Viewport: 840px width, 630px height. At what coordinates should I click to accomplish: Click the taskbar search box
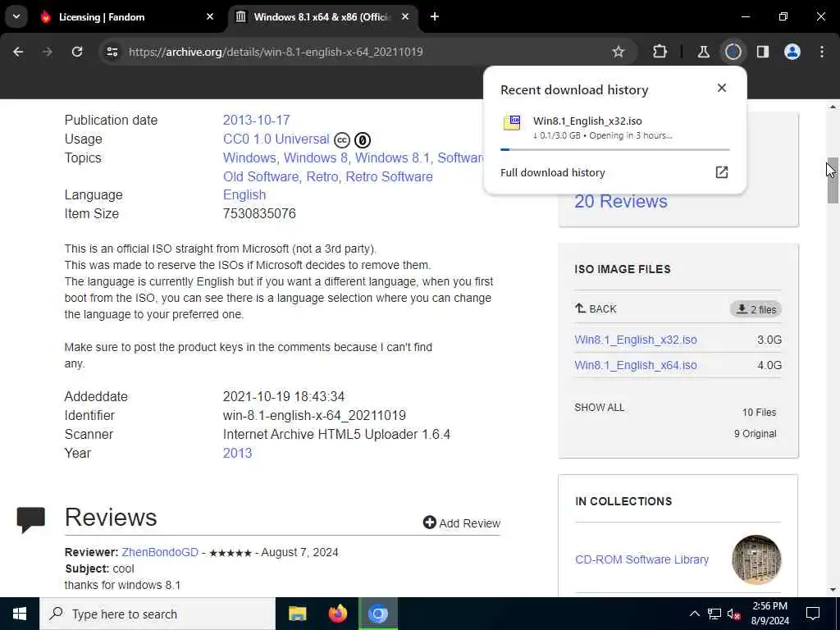(x=157, y=614)
